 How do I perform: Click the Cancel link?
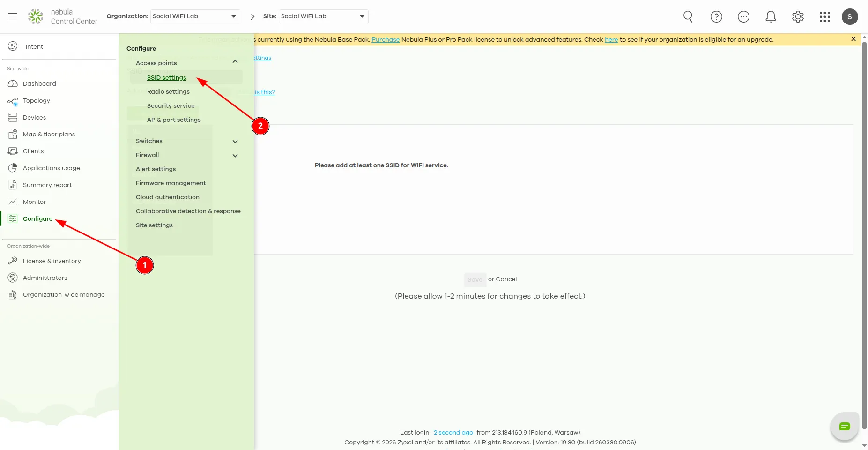[x=506, y=279]
